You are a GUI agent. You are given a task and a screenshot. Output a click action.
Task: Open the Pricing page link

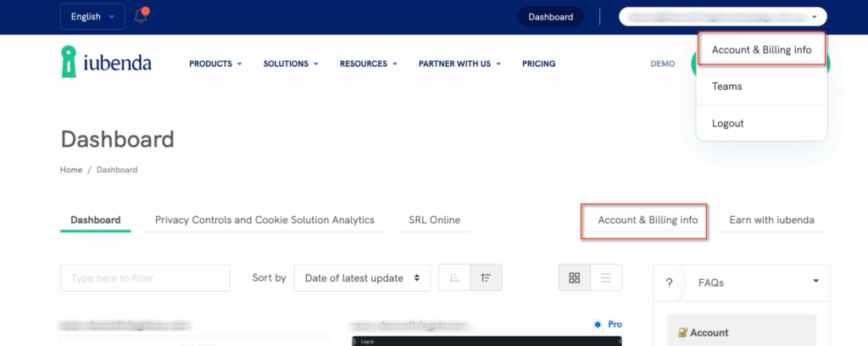click(x=538, y=64)
